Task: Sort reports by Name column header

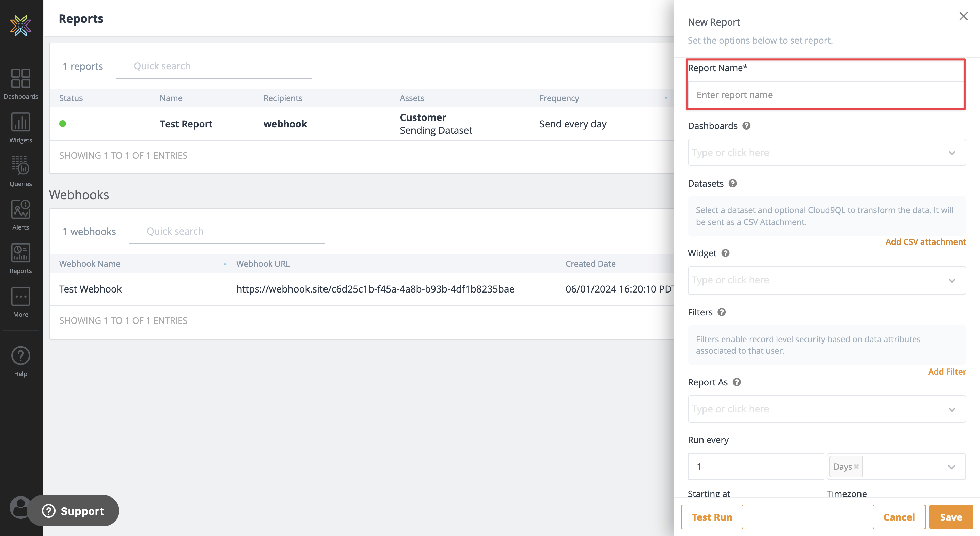Action: click(171, 98)
